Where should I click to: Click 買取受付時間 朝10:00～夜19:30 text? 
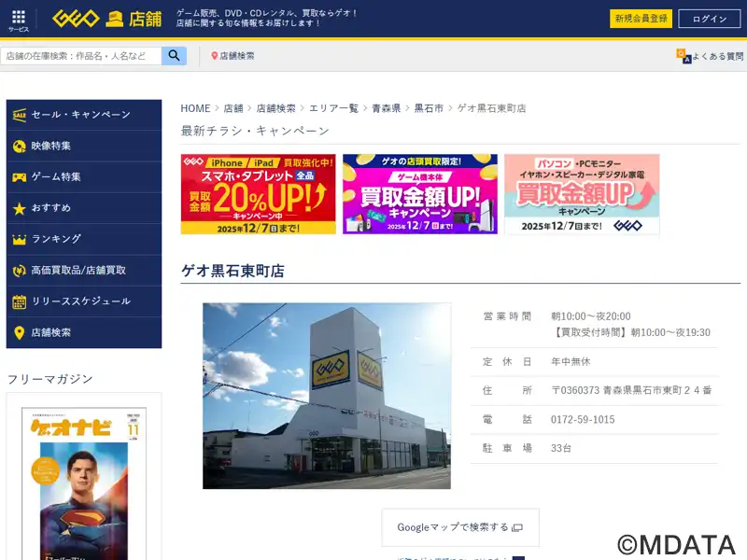coord(631,332)
